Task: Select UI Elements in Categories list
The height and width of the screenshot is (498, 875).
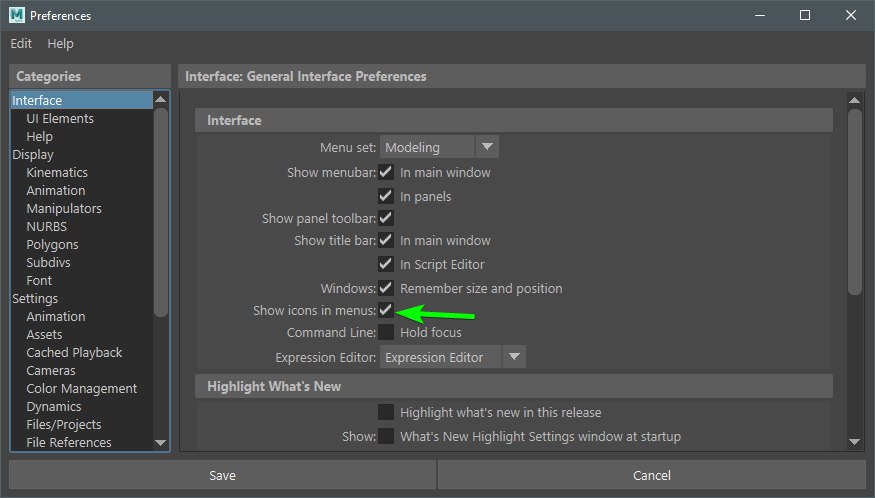Action: 60,118
